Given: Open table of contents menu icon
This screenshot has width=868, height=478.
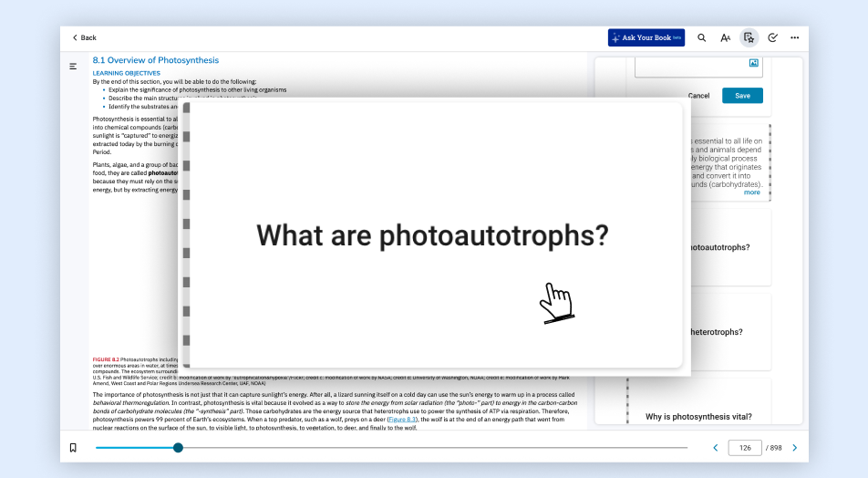Looking at the screenshot, I should [73, 67].
